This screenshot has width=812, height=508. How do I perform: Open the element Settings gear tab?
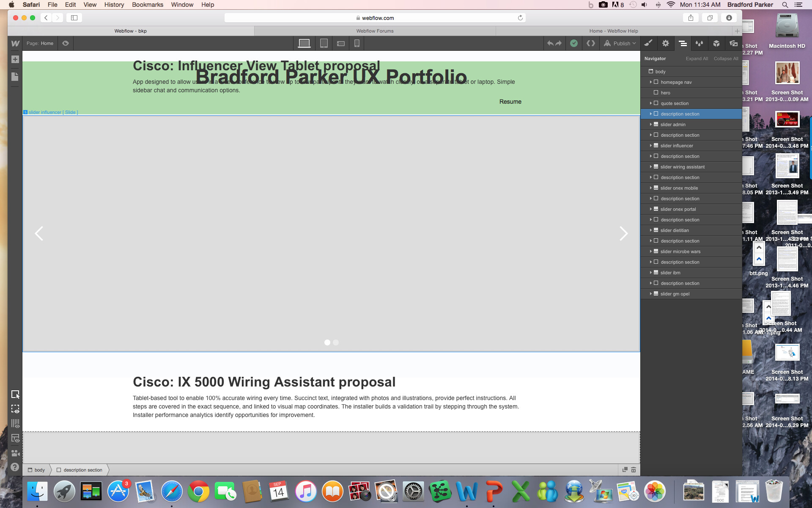[666, 43]
